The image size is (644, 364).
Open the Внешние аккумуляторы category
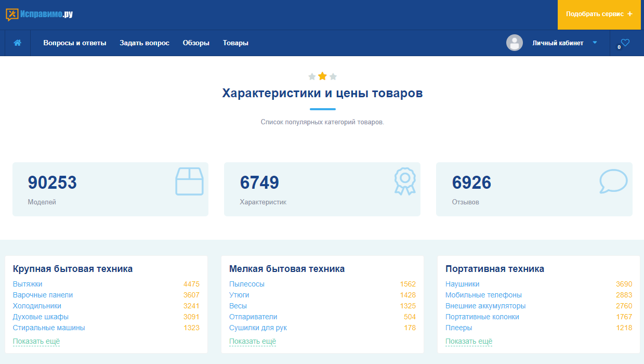[x=485, y=306]
